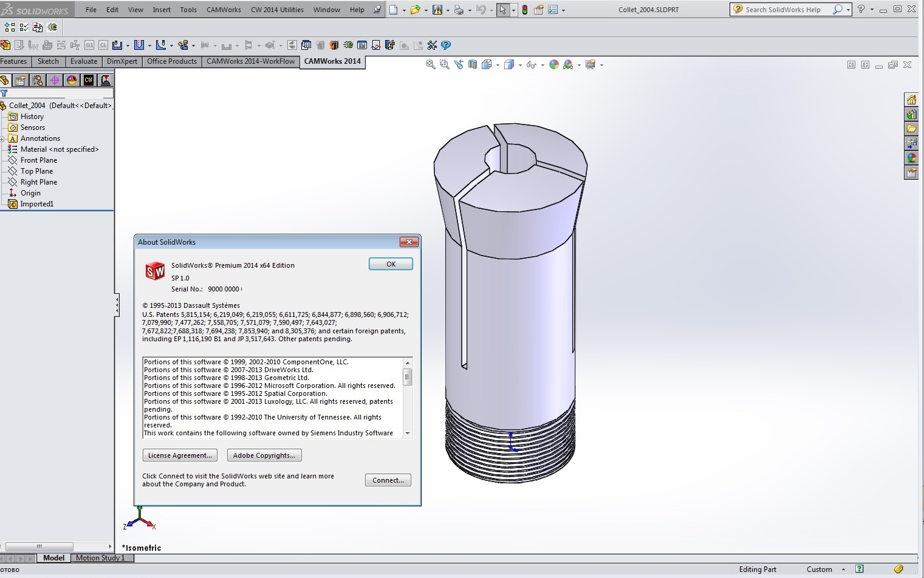This screenshot has height=578, width=924.
Task: Open the DimXpertManager crosshair tab
Action: click(55, 80)
